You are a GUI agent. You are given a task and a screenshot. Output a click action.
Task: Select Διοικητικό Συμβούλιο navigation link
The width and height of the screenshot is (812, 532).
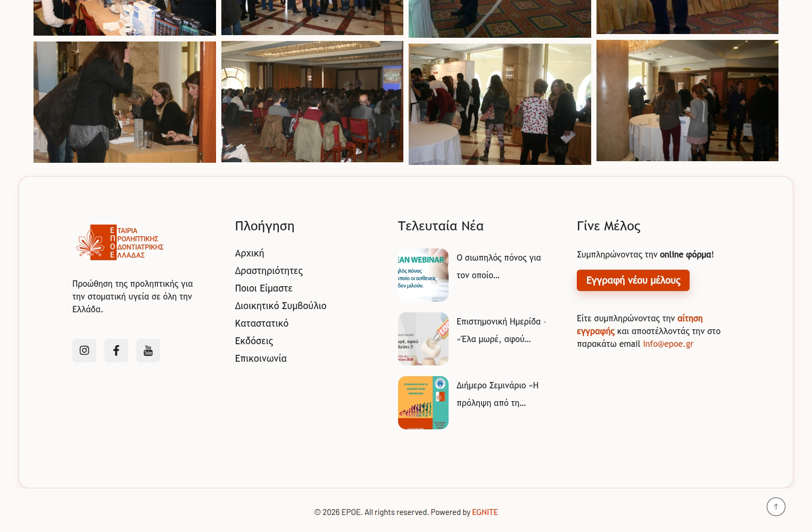click(x=280, y=305)
